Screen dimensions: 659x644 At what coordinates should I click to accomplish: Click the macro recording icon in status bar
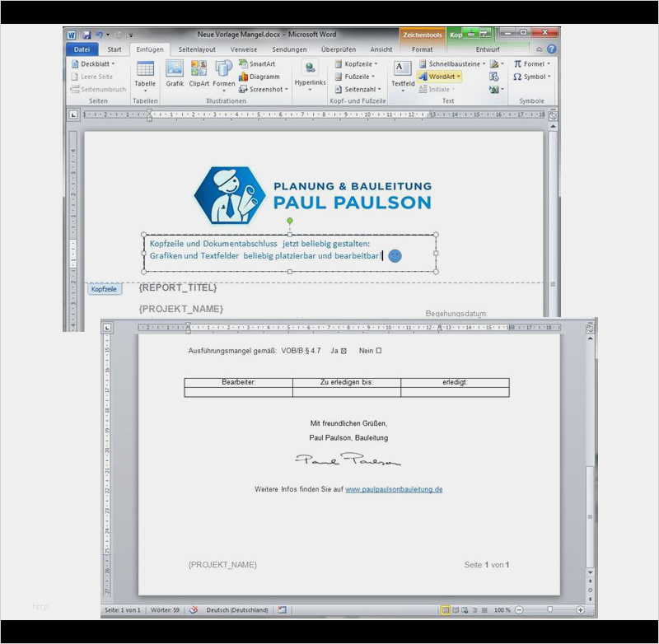(x=282, y=610)
